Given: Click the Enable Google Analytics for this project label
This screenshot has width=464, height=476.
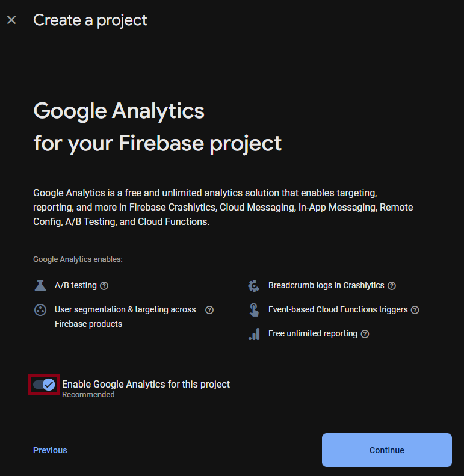Looking at the screenshot, I should (x=146, y=384).
